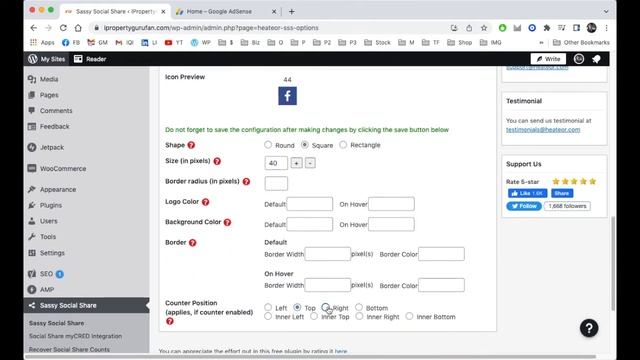The image size is (640, 360).
Task: Open the browser extensions puzzle icon
Action: pyautogui.click(x=547, y=28)
